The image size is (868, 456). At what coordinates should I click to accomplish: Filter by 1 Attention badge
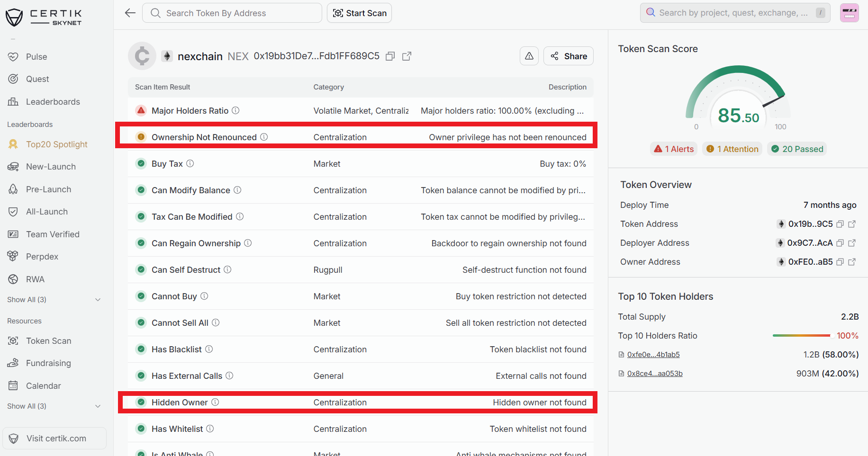[732, 149]
